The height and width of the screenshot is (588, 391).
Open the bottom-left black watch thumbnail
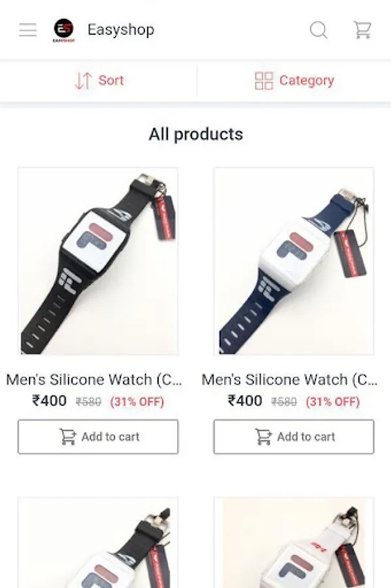pyautogui.click(x=98, y=543)
